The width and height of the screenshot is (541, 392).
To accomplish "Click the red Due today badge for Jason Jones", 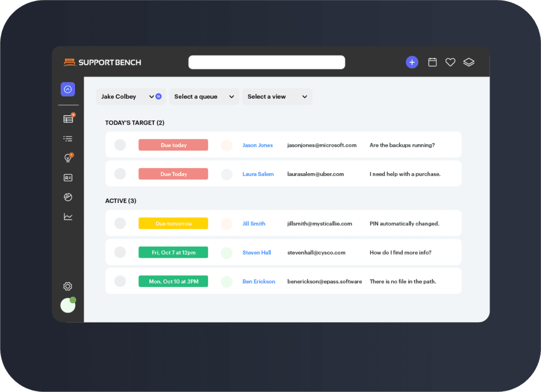I will point(173,145).
